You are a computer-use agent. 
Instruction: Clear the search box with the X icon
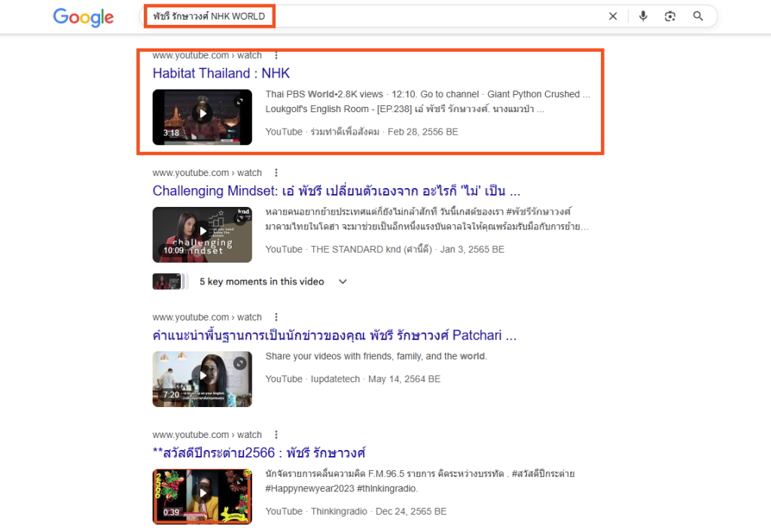pos(613,17)
